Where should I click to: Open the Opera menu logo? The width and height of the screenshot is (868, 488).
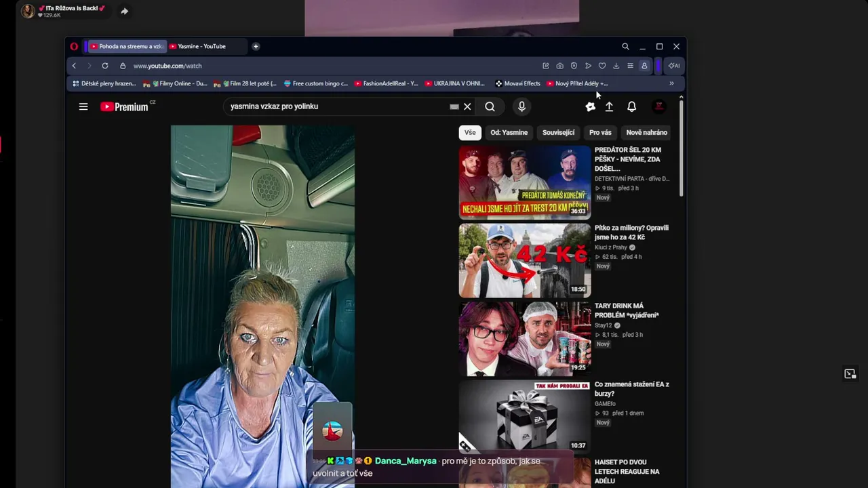click(74, 46)
